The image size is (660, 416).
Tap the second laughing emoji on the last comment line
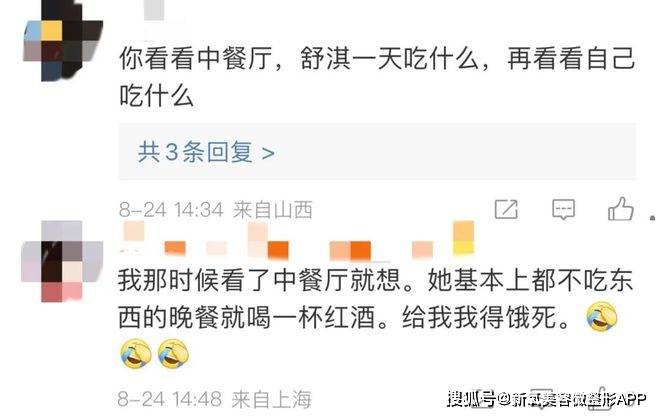(x=173, y=354)
